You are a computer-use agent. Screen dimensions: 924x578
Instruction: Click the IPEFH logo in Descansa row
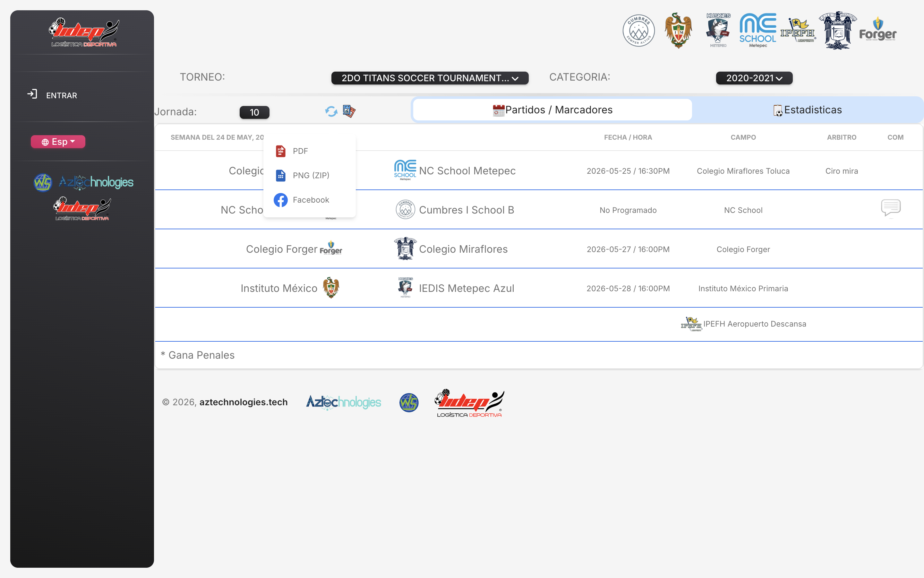691,324
